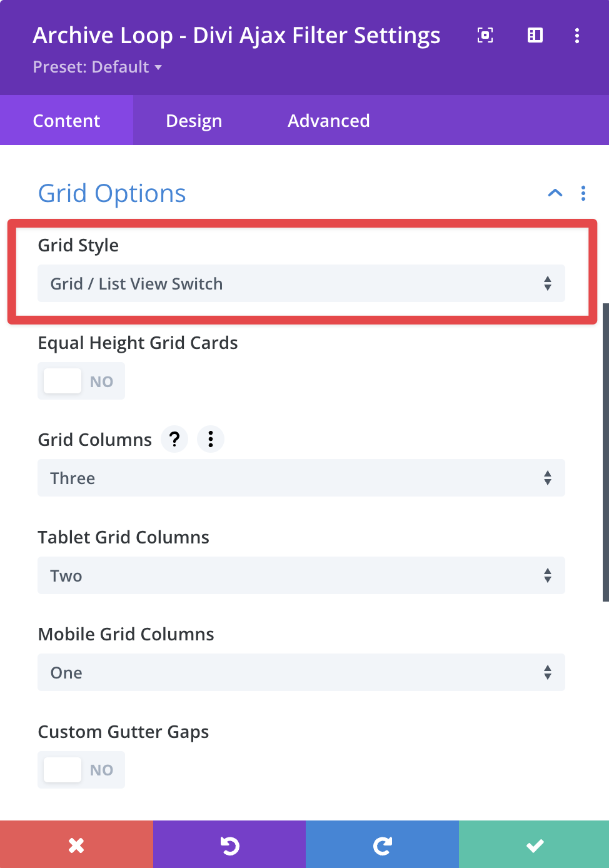This screenshot has height=868, width=609.
Task: Click the snap modal to sidebar icon
Action: tap(535, 36)
